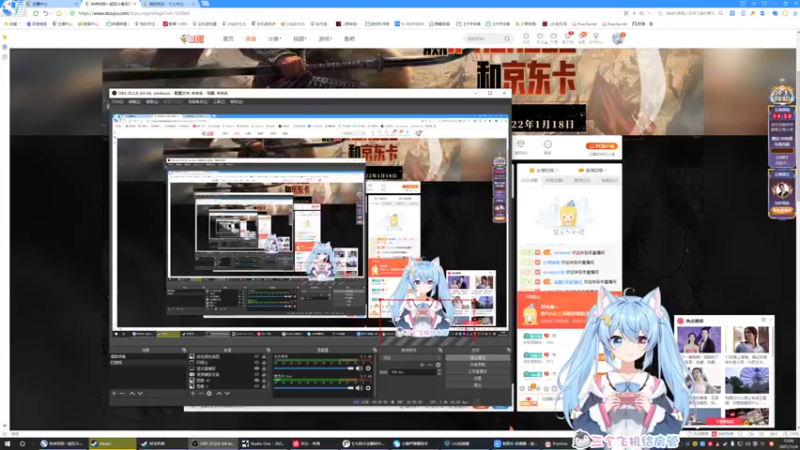The width and height of the screenshot is (800, 450).
Task: Reload the page using the browser refresh icon
Action: [36, 13]
